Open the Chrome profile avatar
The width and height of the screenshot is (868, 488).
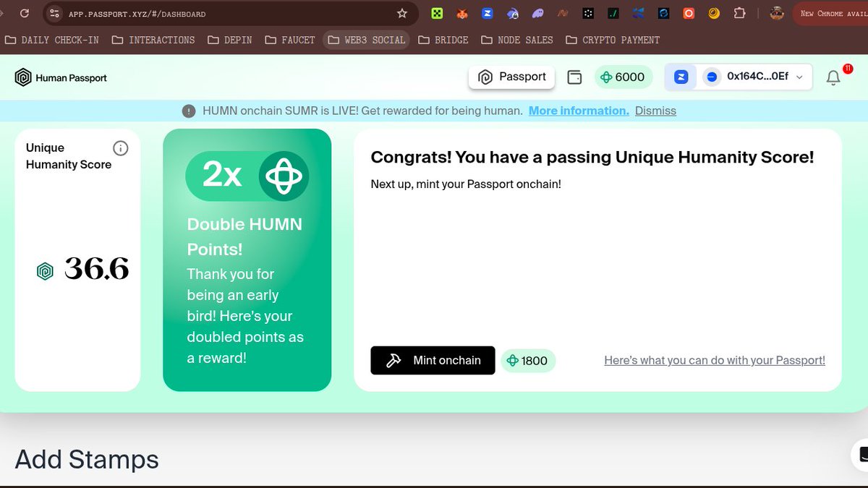click(777, 13)
